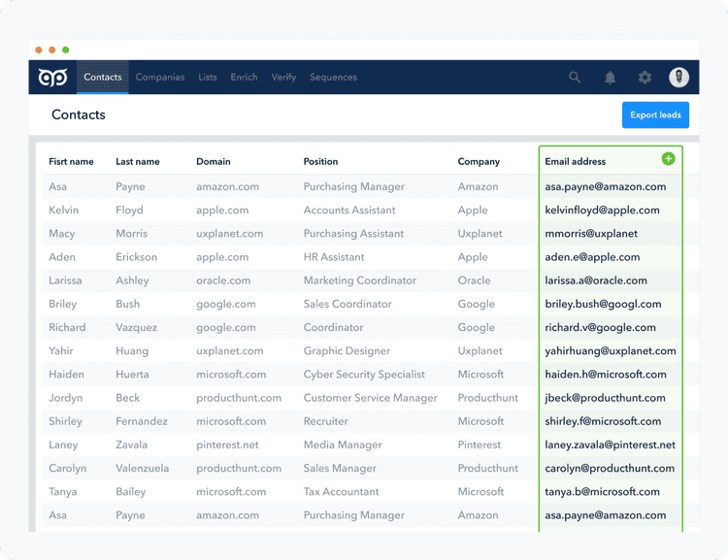Image resolution: width=728 pixels, height=560 pixels.
Task: Open the Sequences tab
Action: click(x=333, y=77)
